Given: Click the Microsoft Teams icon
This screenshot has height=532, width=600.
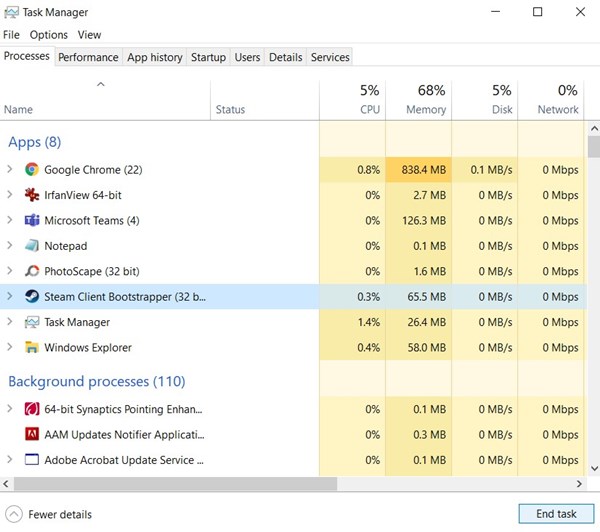Looking at the screenshot, I should 32,220.
